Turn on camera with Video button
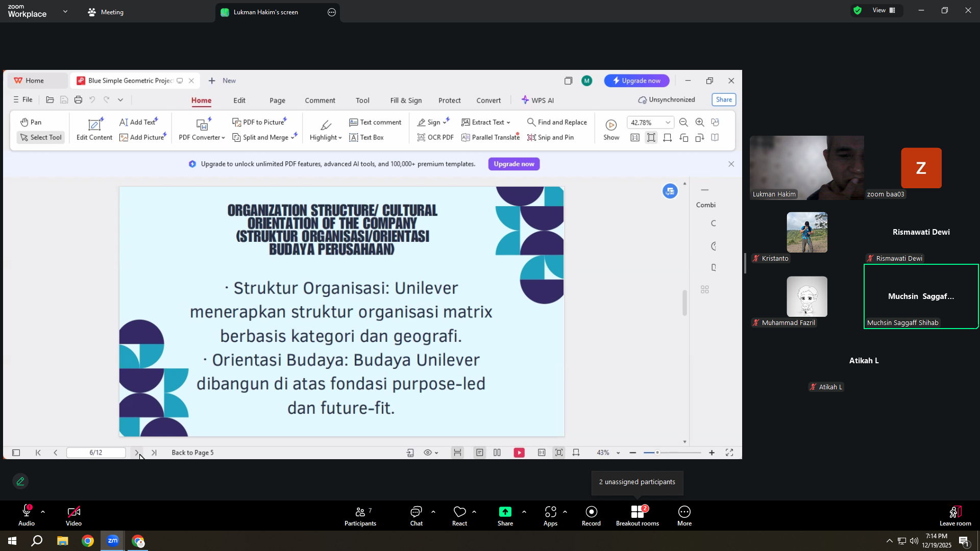The image size is (980, 551). [73, 516]
